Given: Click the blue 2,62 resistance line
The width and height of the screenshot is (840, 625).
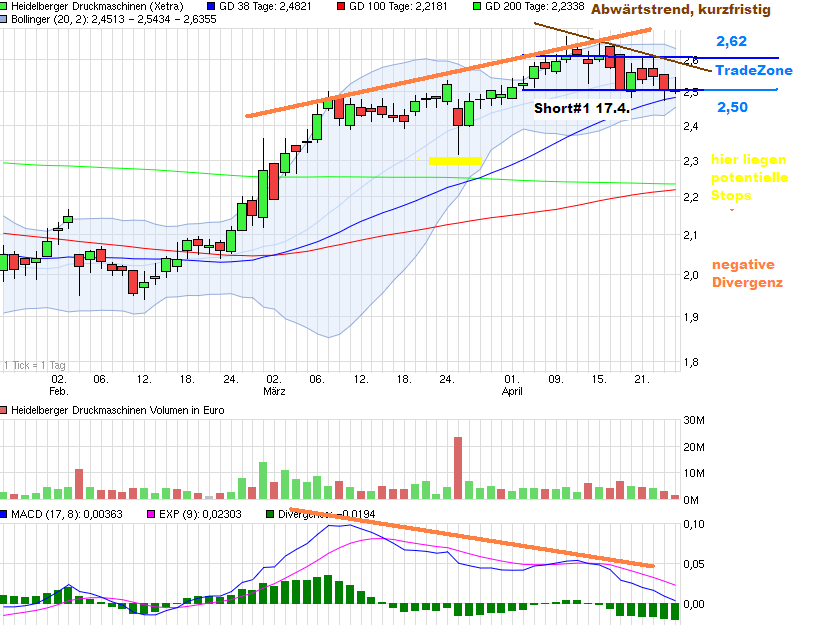Looking at the screenshot, I should coord(720,55).
